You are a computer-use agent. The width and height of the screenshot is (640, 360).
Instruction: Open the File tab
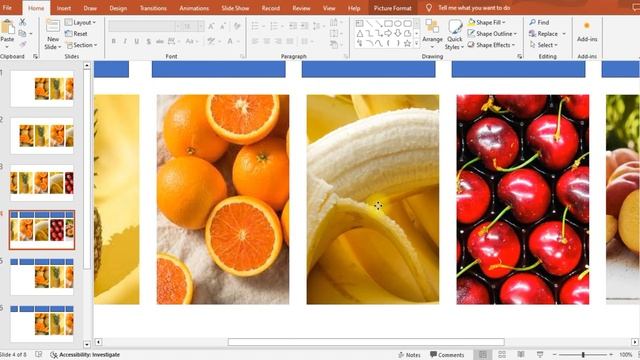pyautogui.click(x=7, y=8)
